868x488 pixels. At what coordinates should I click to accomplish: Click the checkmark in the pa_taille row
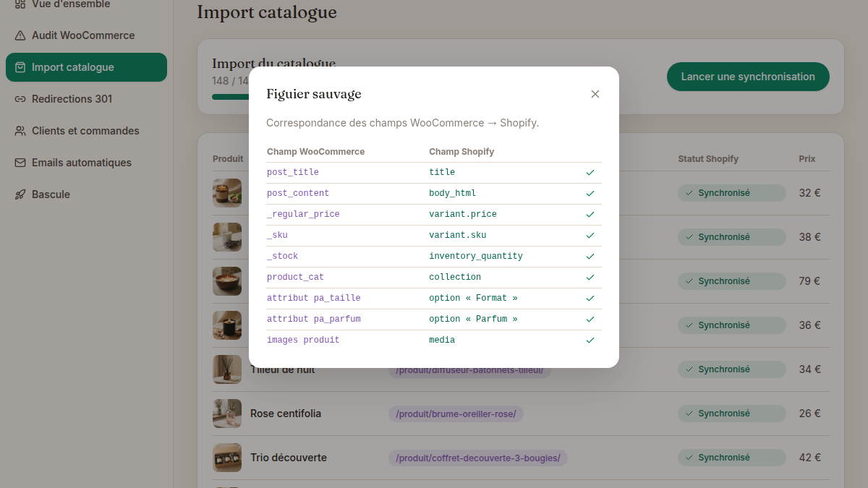pyautogui.click(x=590, y=299)
